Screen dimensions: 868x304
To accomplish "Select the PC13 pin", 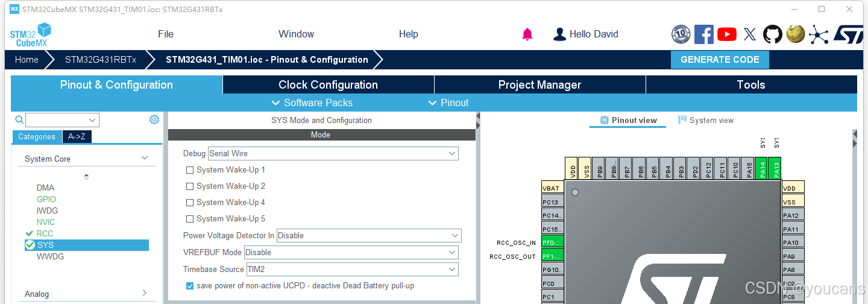I will click(x=552, y=202).
